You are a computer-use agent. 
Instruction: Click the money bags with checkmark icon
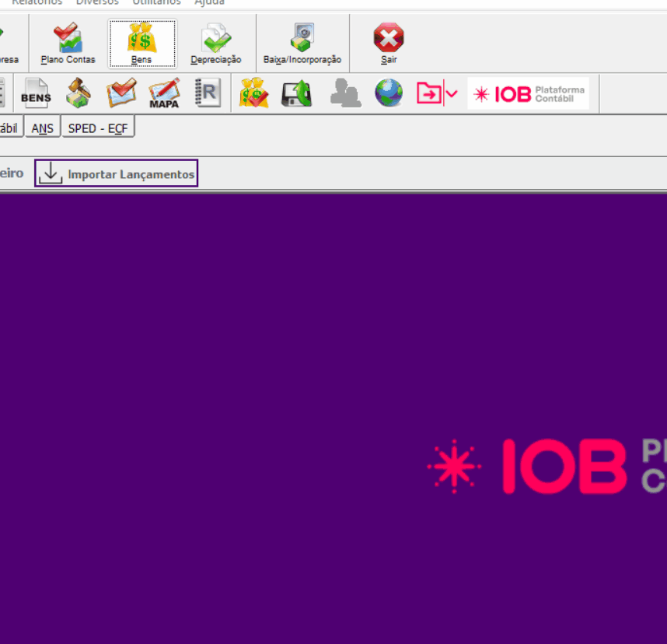[x=253, y=93]
